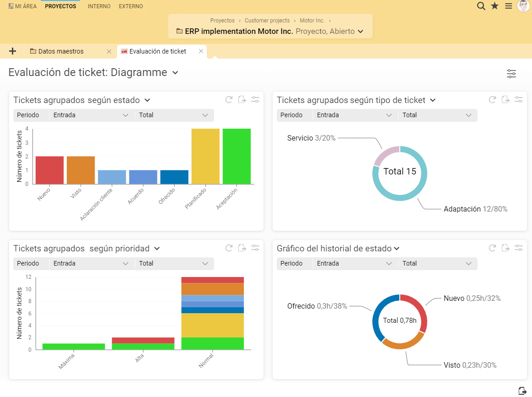Refresh the tickets by status chart
This screenshot has width=532, height=397.
[229, 100]
